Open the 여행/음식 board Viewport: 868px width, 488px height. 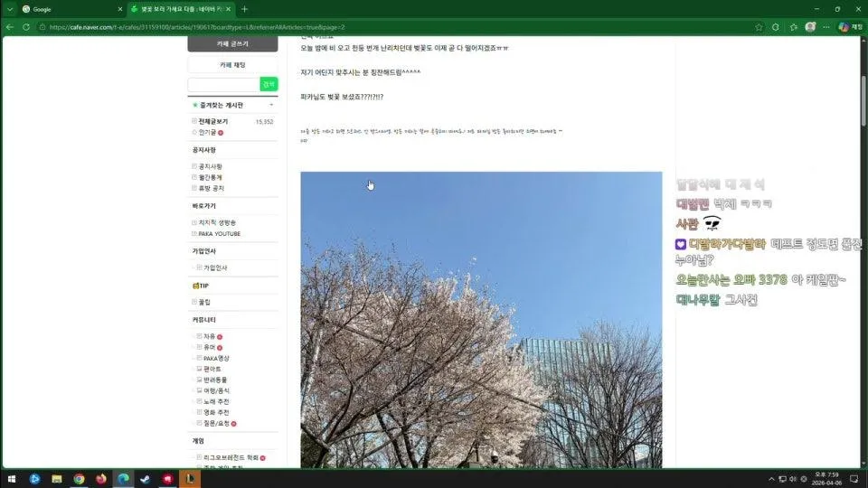[x=216, y=390]
